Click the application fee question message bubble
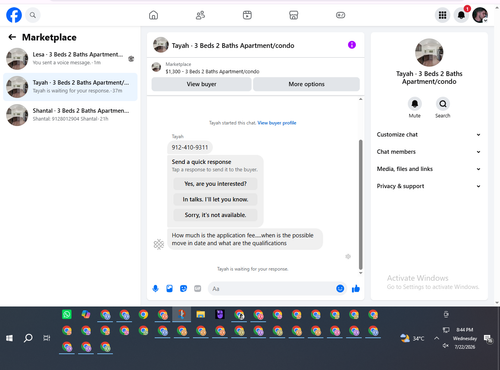This screenshot has width=500, height=370. (245, 239)
